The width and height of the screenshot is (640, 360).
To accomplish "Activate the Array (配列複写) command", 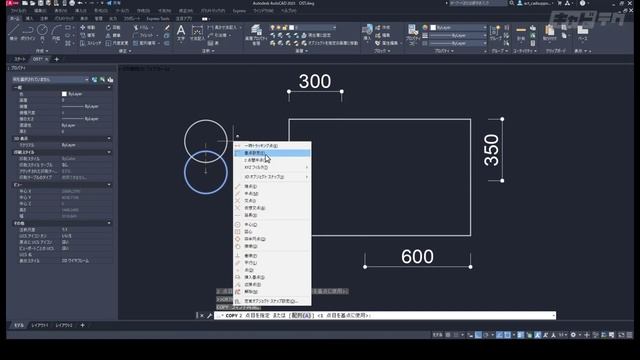I will tap(144, 43).
